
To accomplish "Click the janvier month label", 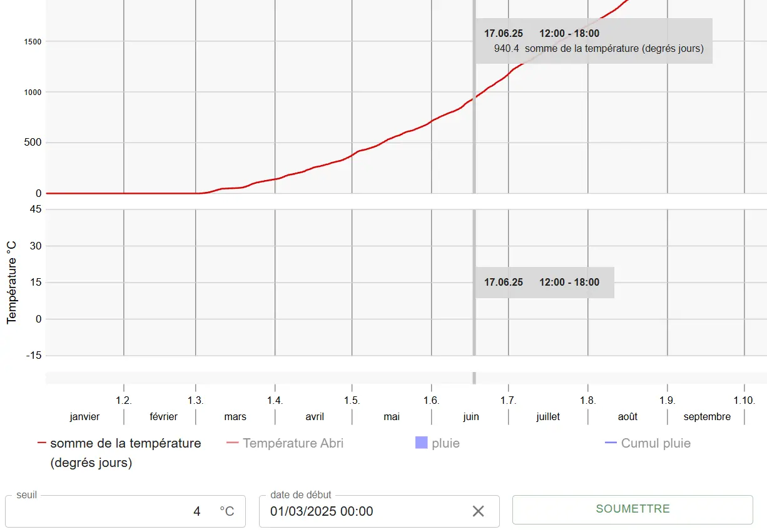I will click(84, 416).
